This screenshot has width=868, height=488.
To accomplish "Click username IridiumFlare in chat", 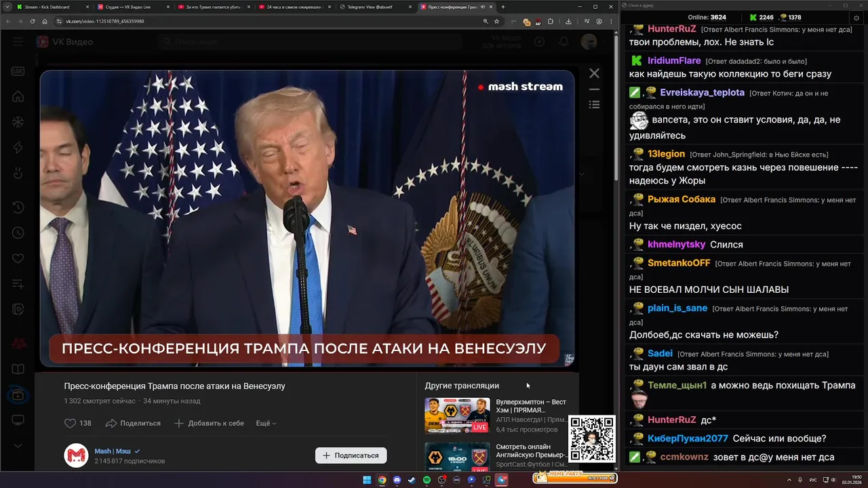I will click(x=674, y=60).
